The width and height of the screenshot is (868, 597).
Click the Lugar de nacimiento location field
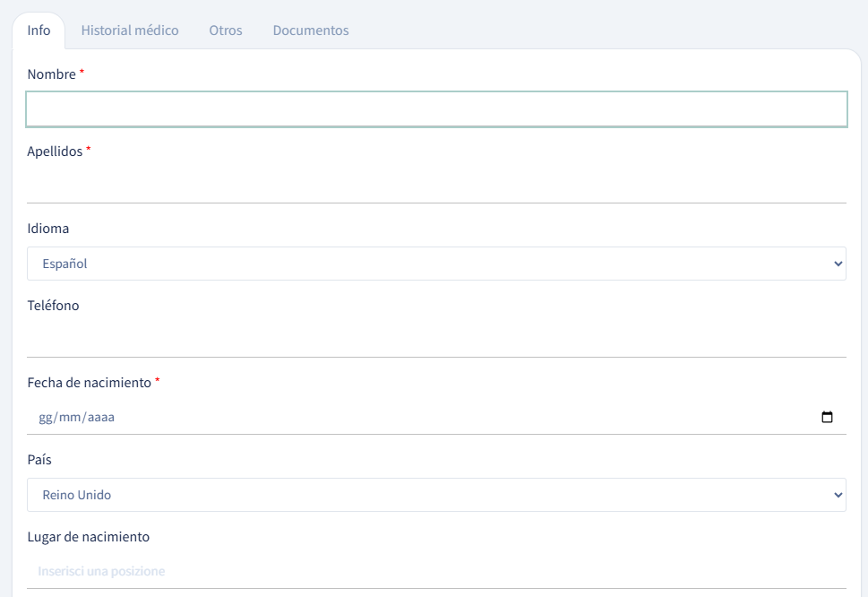pos(436,572)
